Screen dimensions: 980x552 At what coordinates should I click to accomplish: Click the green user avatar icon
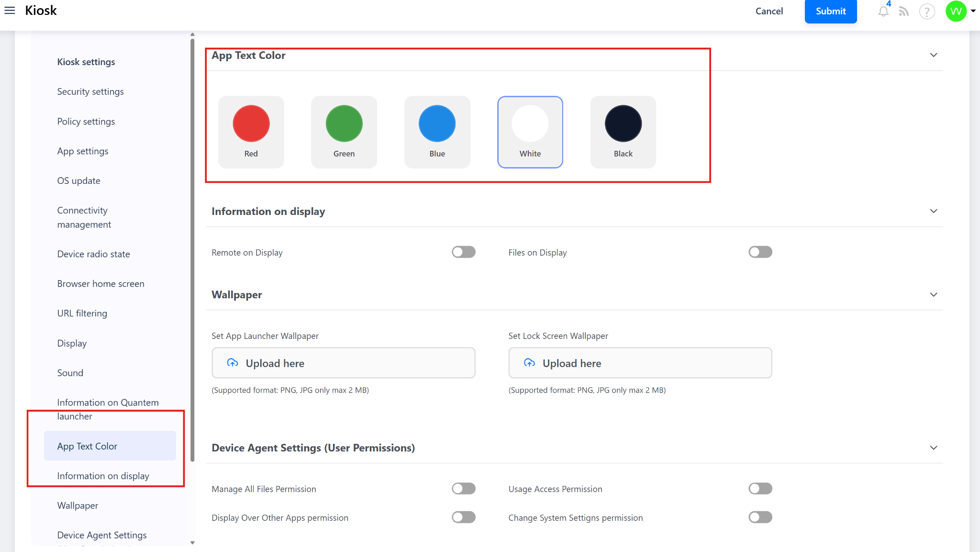(x=956, y=11)
